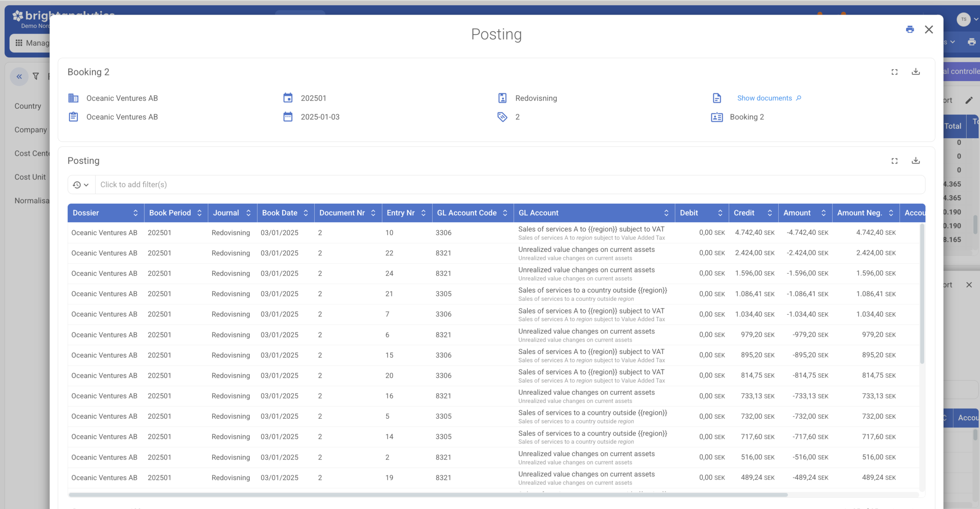The width and height of the screenshot is (980, 509).
Task: Click credit value 2.424,00 SEK
Action: 755,253
